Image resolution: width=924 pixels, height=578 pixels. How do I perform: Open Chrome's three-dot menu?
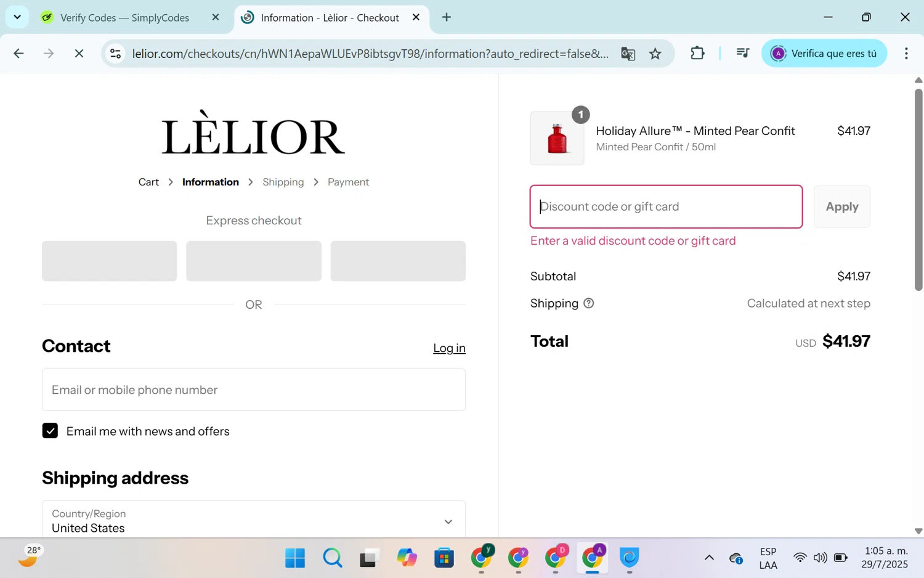(906, 53)
